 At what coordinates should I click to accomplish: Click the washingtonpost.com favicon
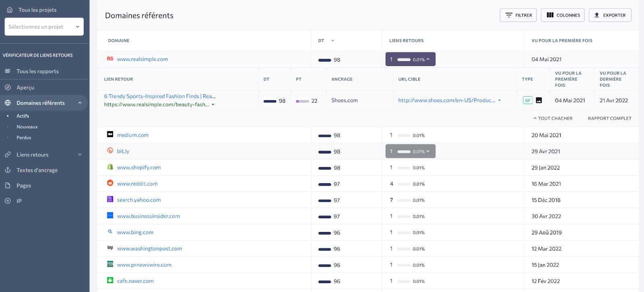click(110, 248)
